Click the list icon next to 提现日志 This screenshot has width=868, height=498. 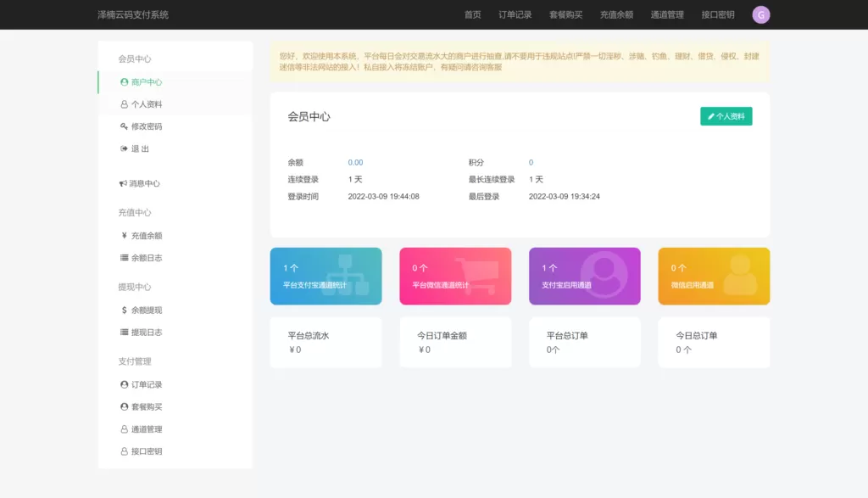click(x=125, y=332)
